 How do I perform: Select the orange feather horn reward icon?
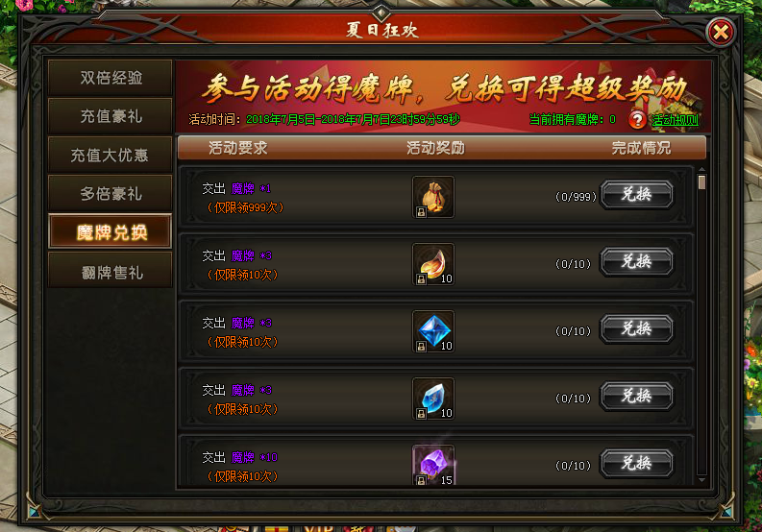(433, 264)
